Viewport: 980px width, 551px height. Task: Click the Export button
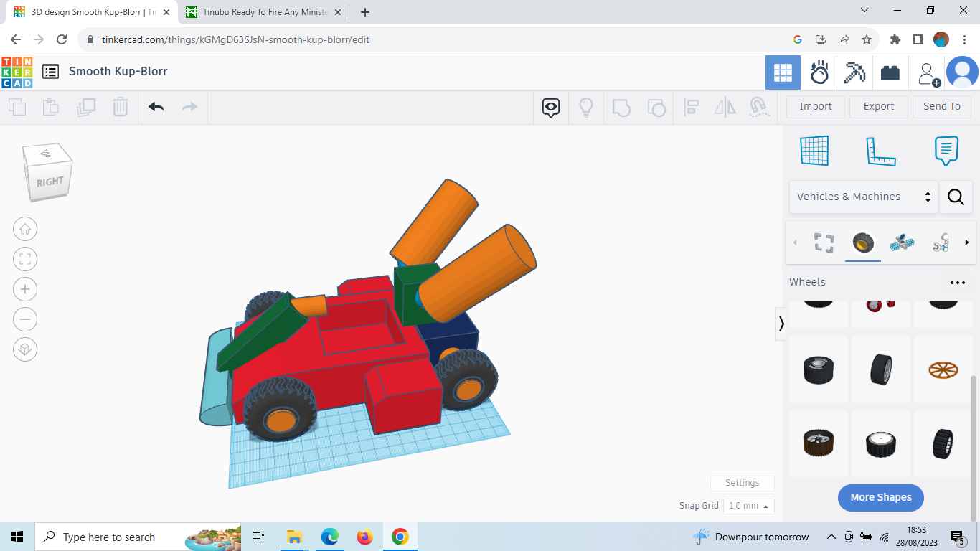pyautogui.click(x=878, y=106)
